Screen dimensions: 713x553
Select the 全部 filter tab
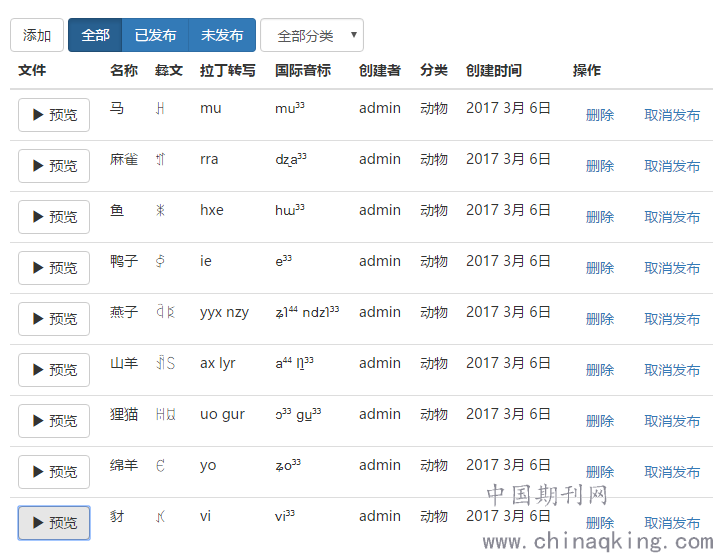tap(95, 35)
